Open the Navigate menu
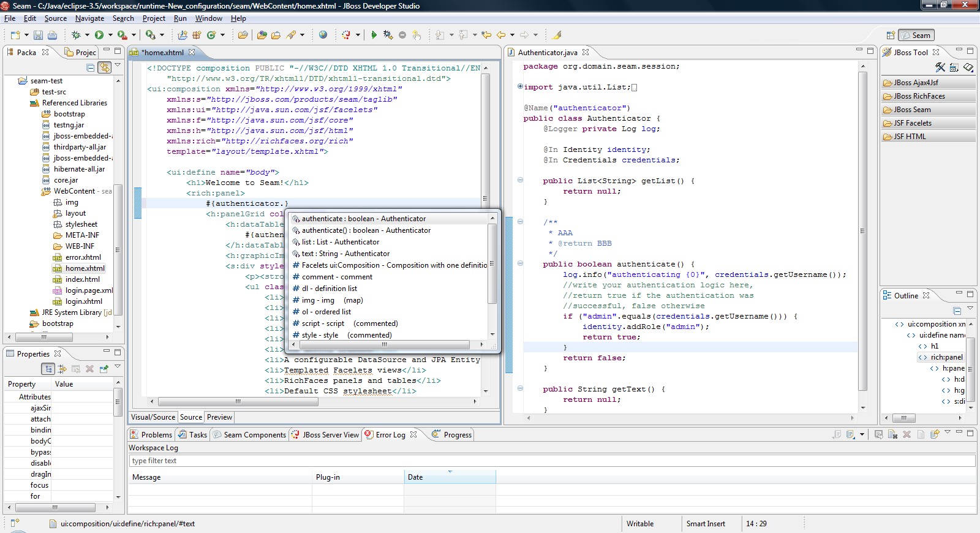 click(89, 18)
